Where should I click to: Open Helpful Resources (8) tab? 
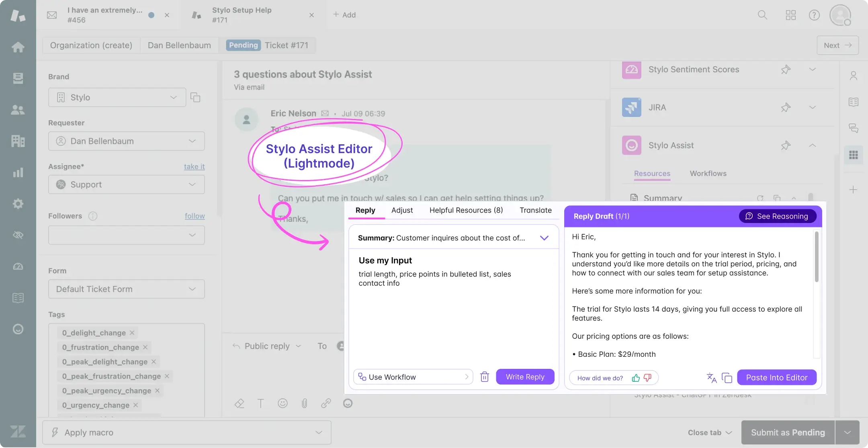(466, 210)
